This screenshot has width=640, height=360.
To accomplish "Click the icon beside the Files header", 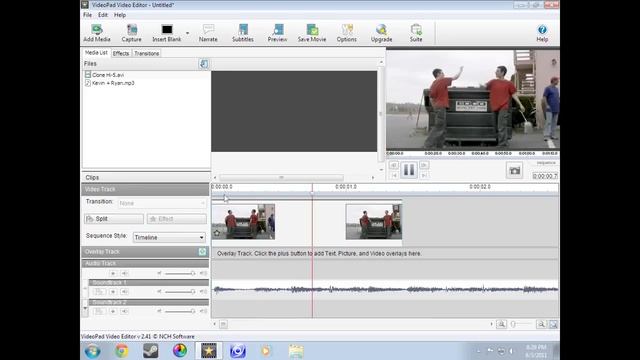I will (x=203, y=64).
